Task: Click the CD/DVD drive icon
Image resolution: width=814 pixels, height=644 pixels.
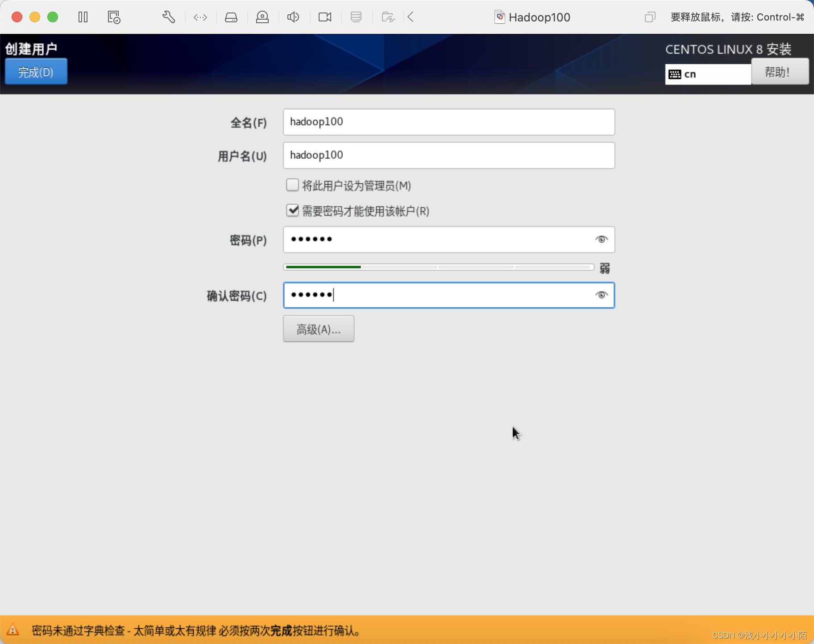Action: [262, 17]
